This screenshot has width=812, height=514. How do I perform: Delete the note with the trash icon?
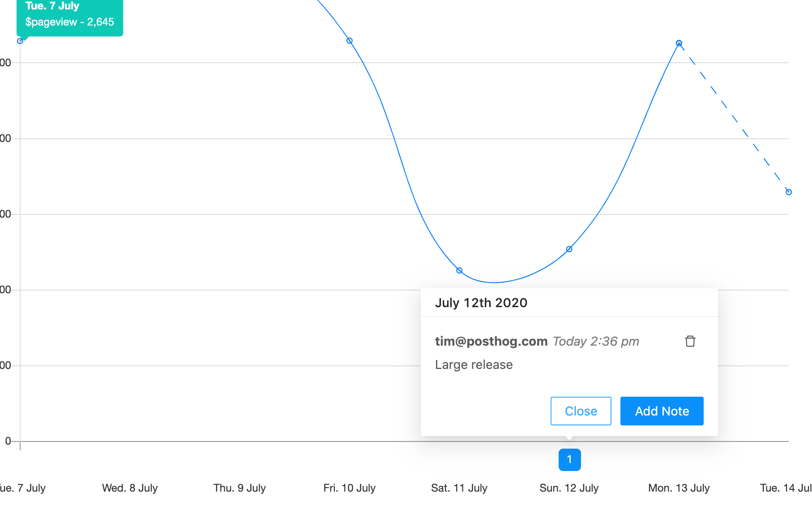(x=690, y=341)
